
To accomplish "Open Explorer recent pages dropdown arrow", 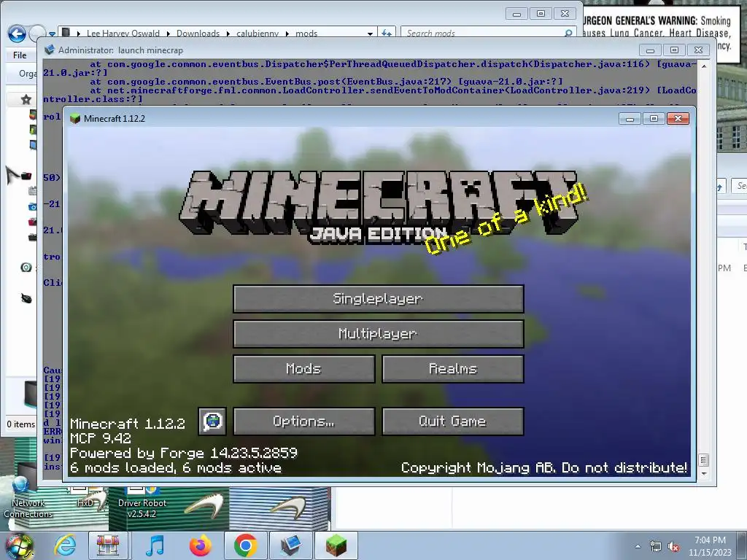I will (x=52, y=34).
